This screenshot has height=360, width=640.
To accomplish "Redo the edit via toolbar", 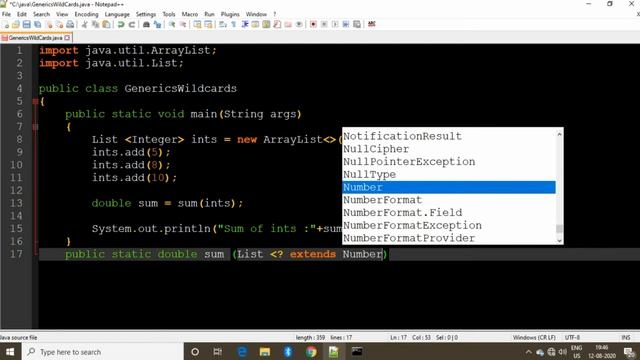I will (x=132, y=24).
